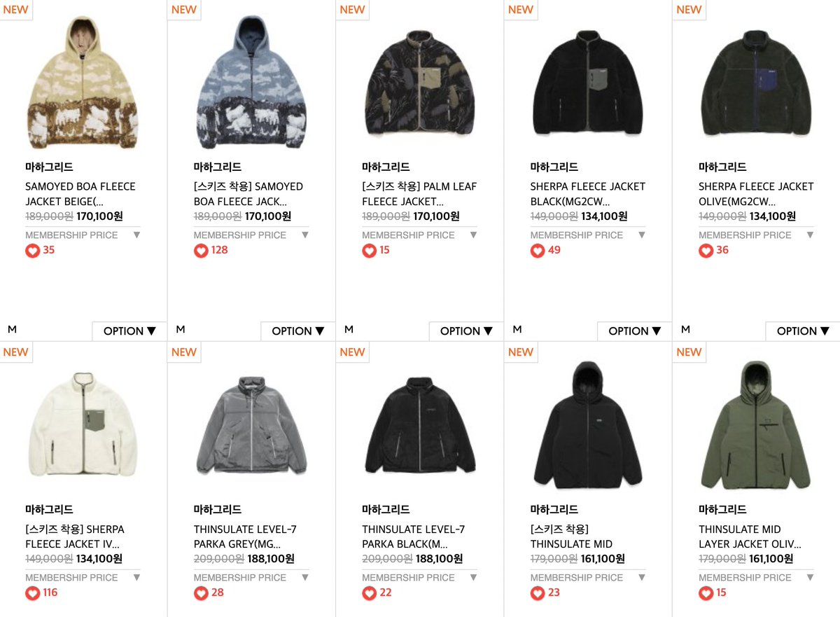Click 마하그리드 brand name above Samoyed Beige
The image size is (840, 617).
[x=49, y=167]
